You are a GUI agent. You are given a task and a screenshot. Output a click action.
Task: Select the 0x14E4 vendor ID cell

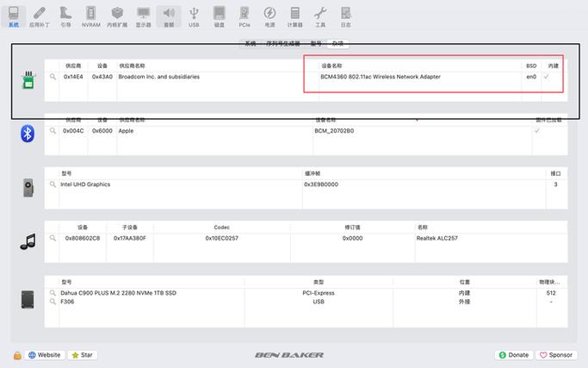(x=73, y=77)
